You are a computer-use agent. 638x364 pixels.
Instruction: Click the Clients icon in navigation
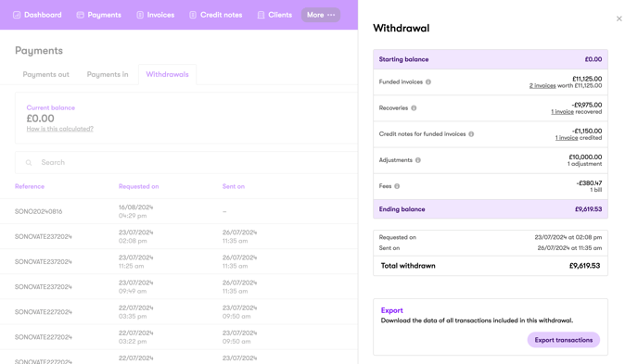click(261, 15)
